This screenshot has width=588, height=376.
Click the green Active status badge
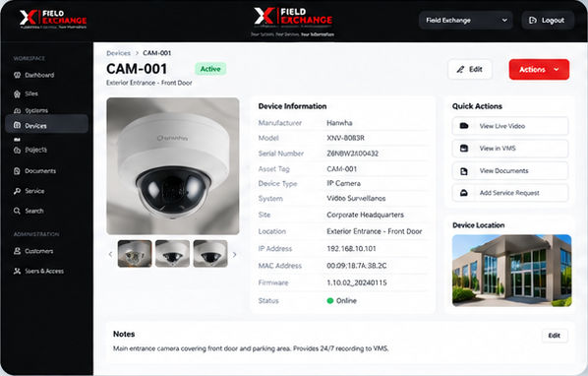click(x=210, y=69)
